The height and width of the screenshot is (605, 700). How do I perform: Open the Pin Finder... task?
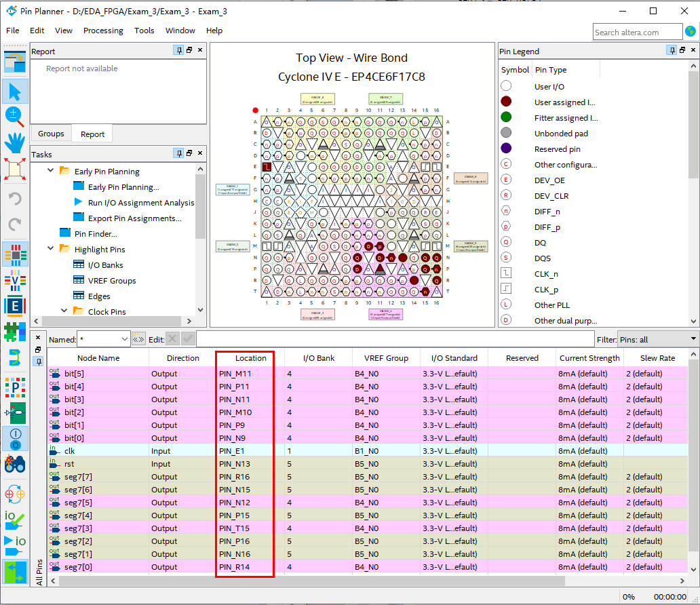(x=96, y=234)
